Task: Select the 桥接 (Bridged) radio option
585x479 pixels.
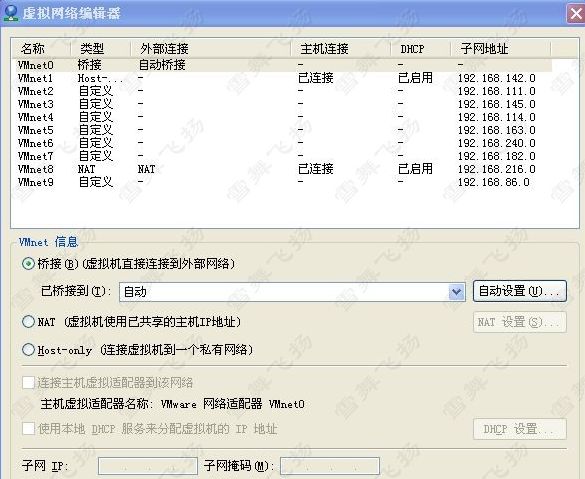Action: [x=28, y=264]
